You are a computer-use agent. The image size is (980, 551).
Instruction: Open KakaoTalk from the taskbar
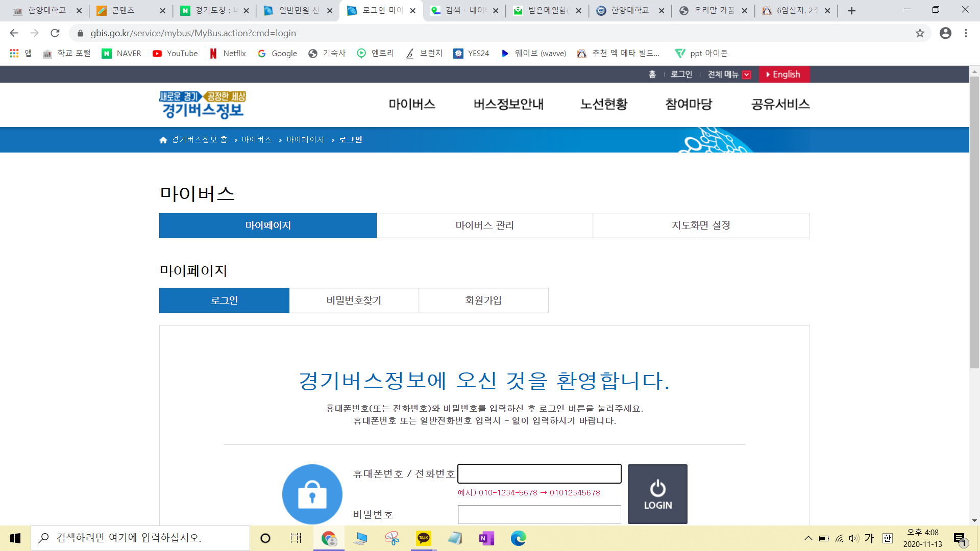tap(424, 538)
